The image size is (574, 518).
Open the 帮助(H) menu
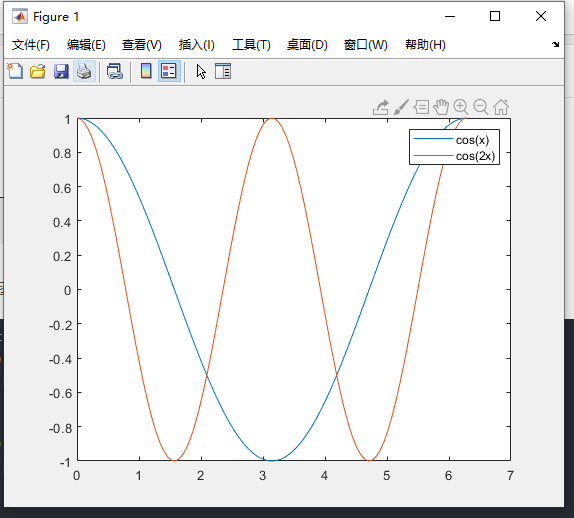click(425, 45)
